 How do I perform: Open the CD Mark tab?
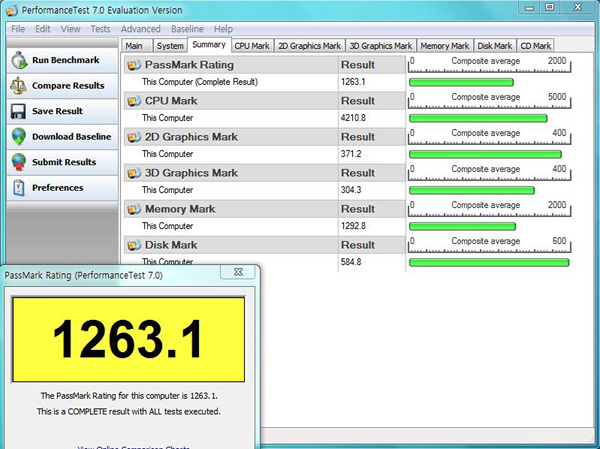pos(536,46)
